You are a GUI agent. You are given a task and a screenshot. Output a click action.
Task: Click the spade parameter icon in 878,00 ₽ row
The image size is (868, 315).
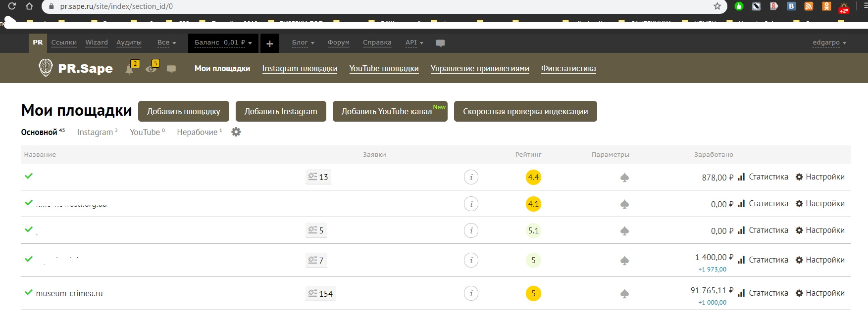625,178
